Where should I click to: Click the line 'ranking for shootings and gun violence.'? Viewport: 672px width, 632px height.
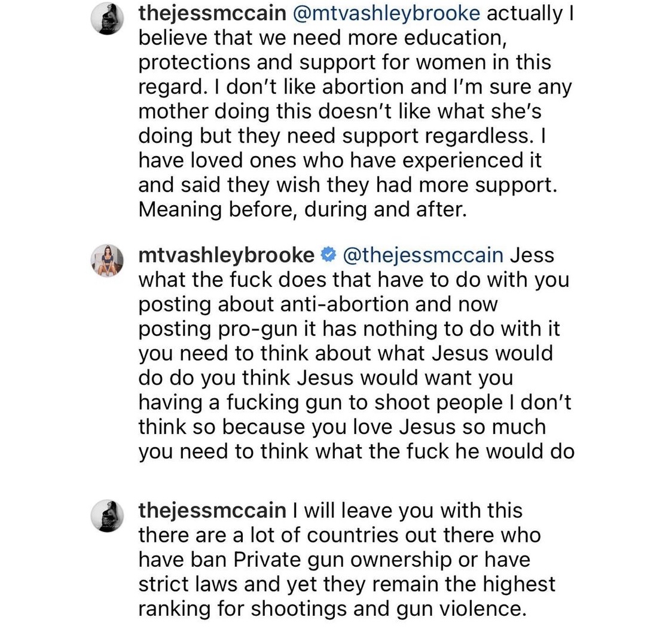(332, 609)
